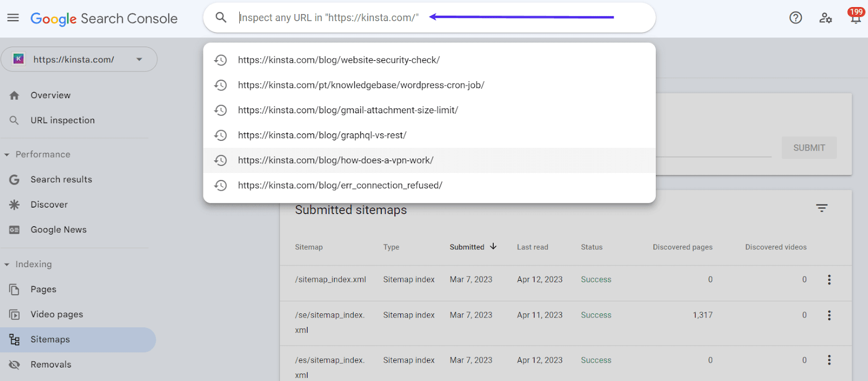
Task: Open the notifications bell with 199 badge
Action: coord(855,18)
